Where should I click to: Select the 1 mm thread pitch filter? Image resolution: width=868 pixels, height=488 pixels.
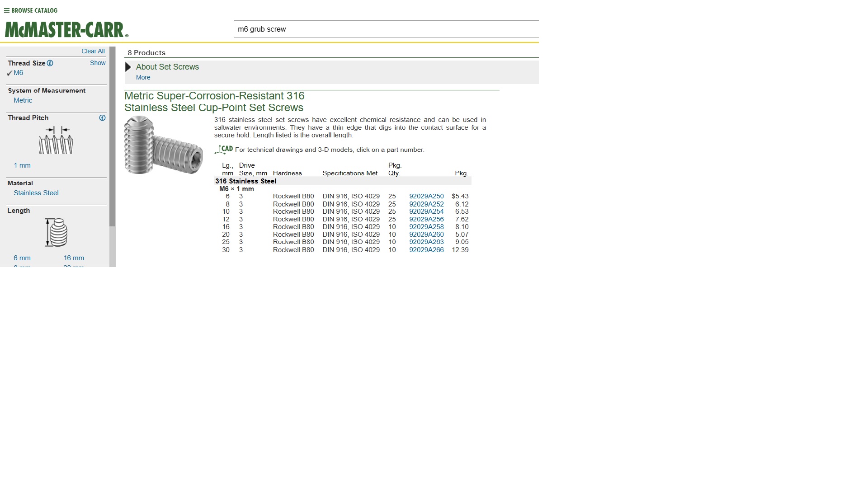(22, 165)
